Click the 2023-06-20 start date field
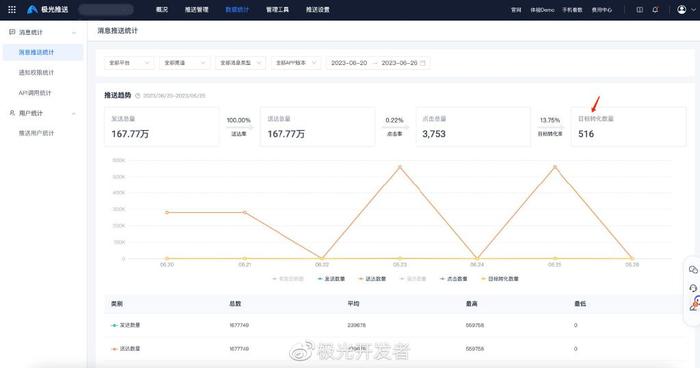This screenshot has height=368, width=700. (x=349, y=63)
